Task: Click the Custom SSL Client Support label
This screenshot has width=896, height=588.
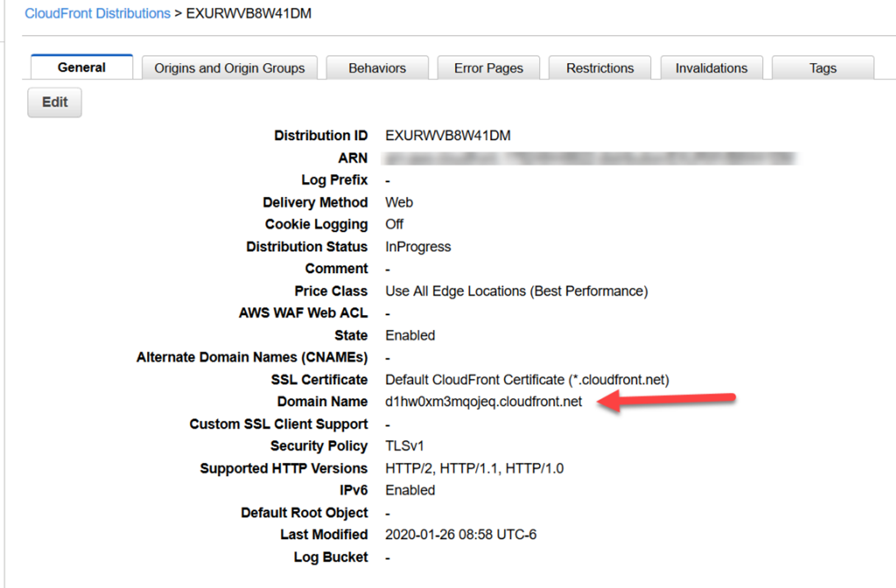Action: pos(279,424)
